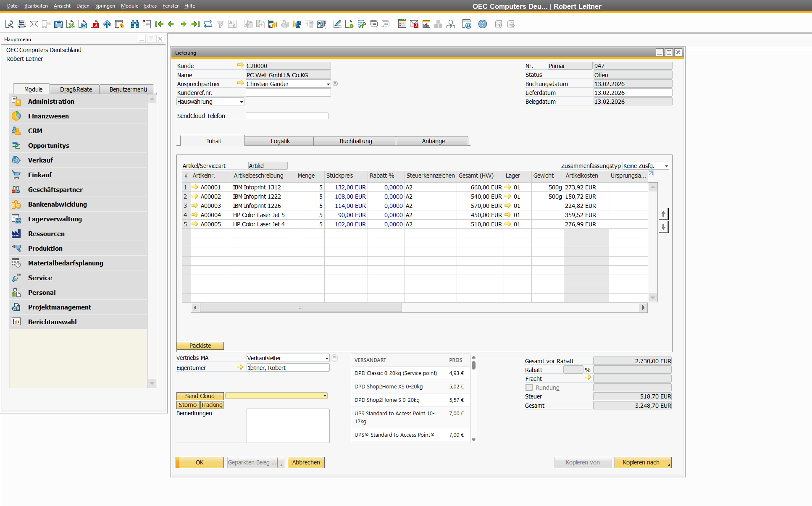Enable the Rundung checkbox
Viewport: 812px width, 506px height.
529,387
